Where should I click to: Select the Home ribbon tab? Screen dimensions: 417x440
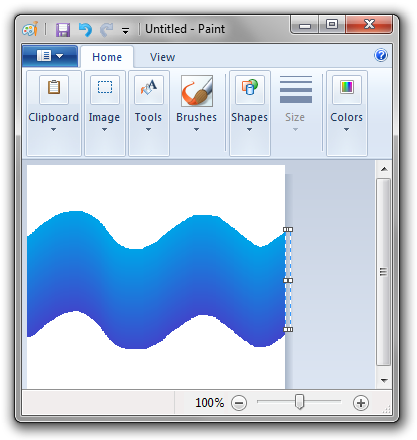click(107, 57)
